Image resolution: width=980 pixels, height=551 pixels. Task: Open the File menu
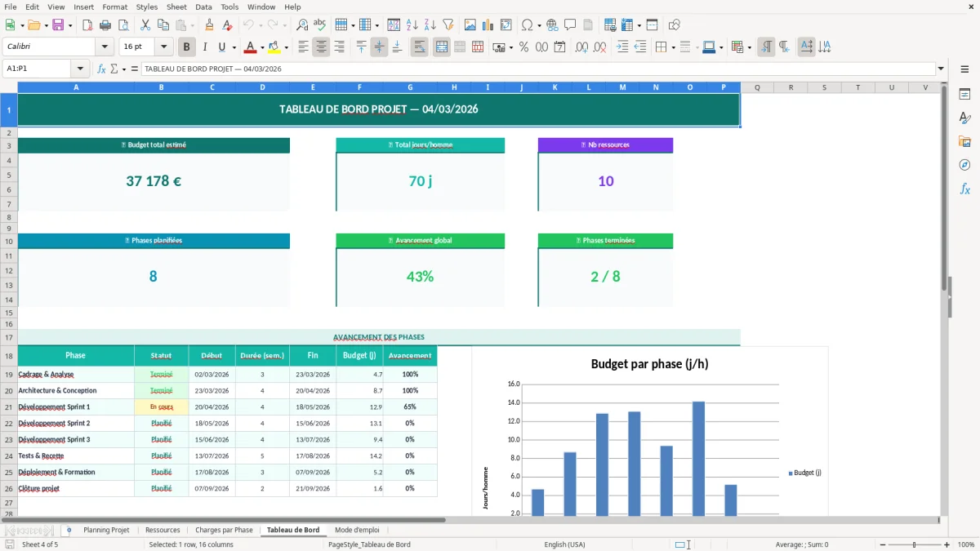[11, 7]
